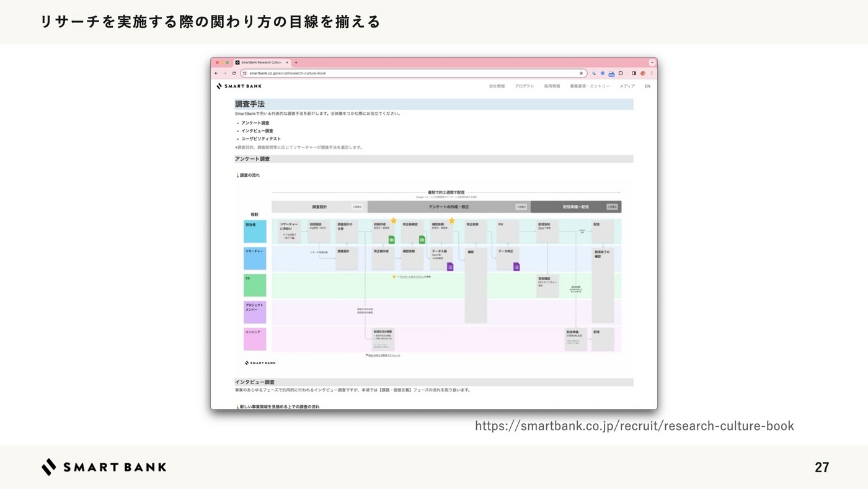The width and height of the screenshot is (868, 489).
Task: Click the 配信状況の調整 card
Action: [383, 339]
